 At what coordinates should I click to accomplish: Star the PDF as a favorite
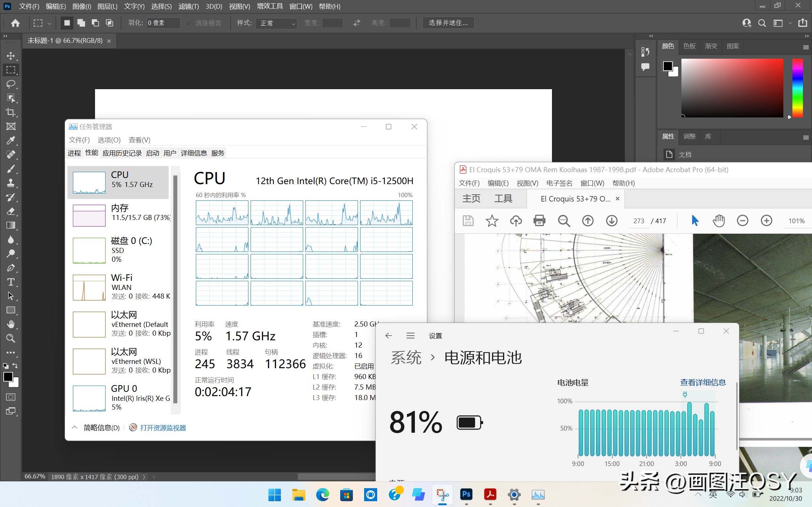tap(492, 221)
